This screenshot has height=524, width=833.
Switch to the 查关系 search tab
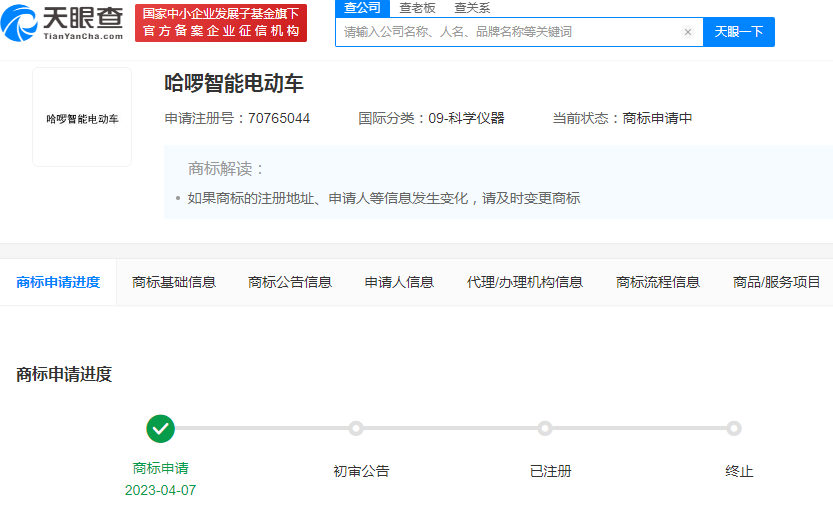coord(472,8)
